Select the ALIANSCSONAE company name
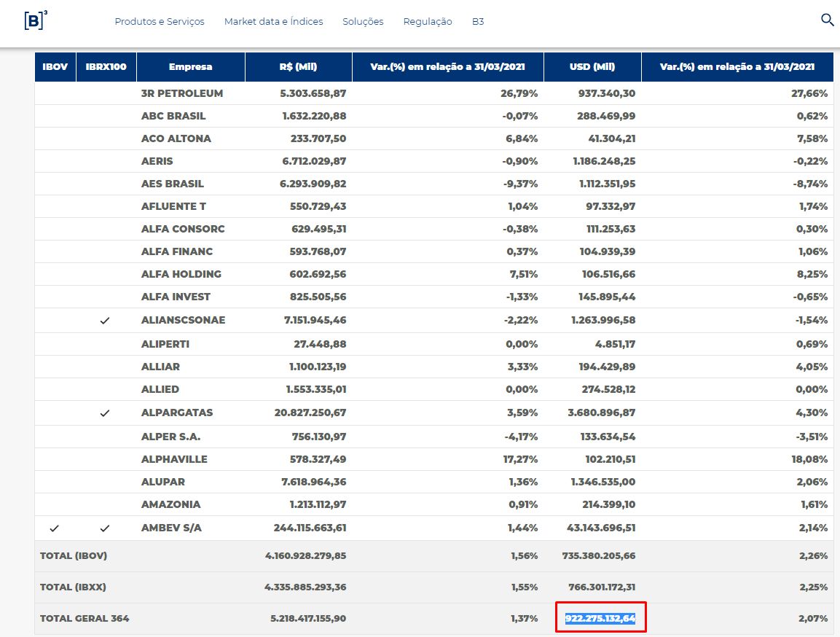This screenshot has width=840, height=637. [183, 321]
